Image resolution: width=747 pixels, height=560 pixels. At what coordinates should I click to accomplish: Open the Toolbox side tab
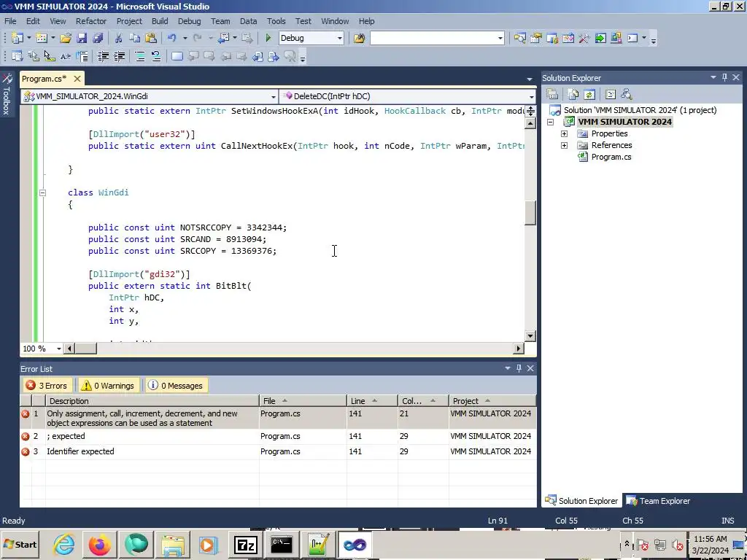(x=6, y=94)
